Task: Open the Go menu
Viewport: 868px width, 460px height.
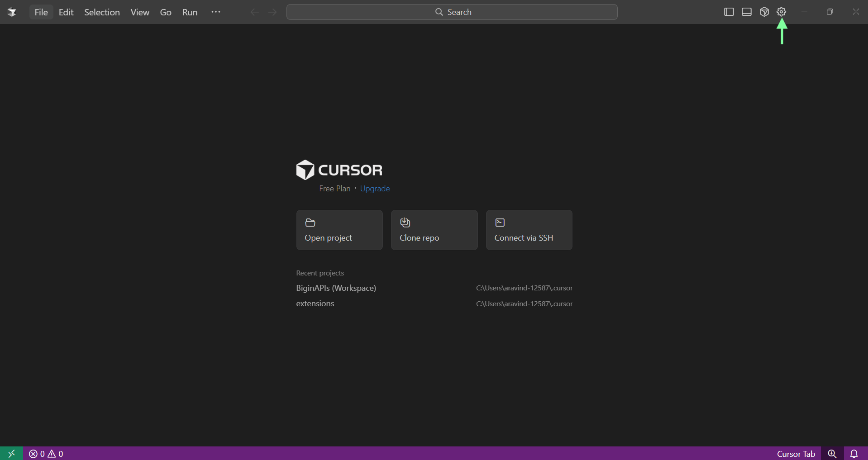Action: (166, 12)
